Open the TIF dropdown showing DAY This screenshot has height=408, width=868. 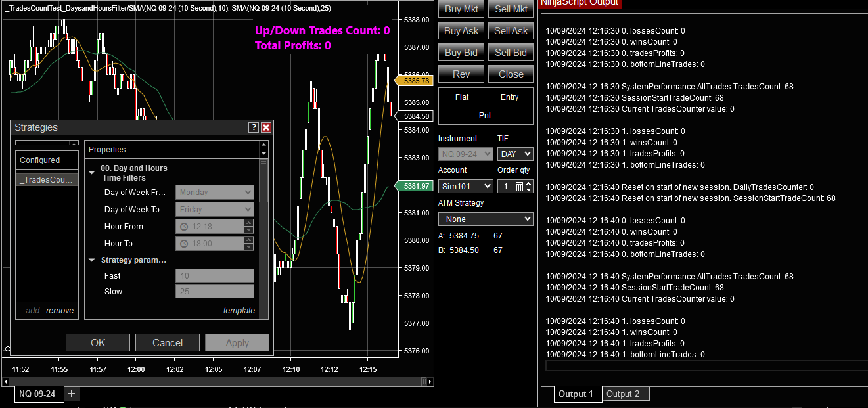click(x=515, y=153)
